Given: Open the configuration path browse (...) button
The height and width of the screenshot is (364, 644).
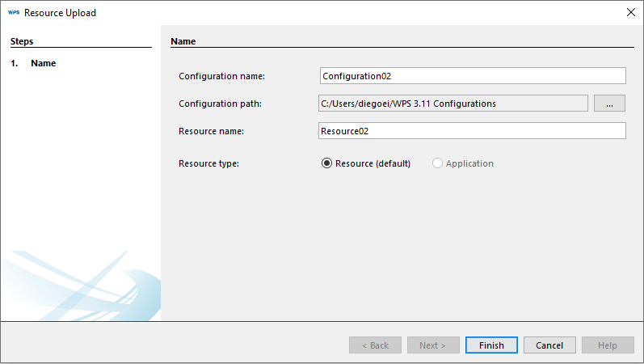Looking at the screenshot, I should [609, 104].
